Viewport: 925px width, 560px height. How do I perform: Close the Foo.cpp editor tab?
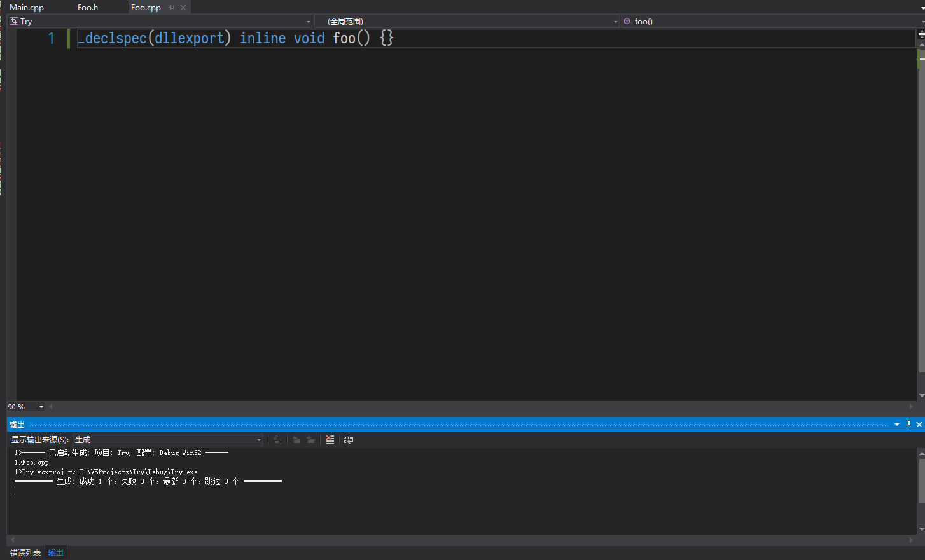[x=183, y=8]
